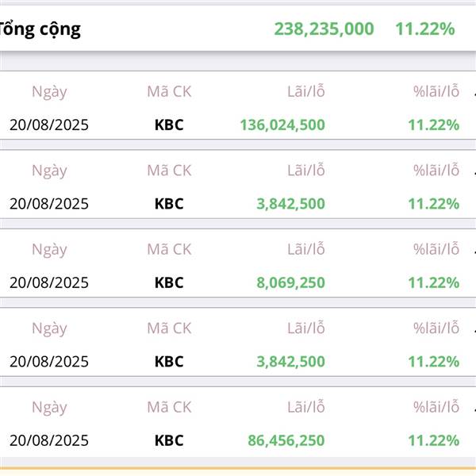Click the total profit value 238,235,000

[324, 29]
